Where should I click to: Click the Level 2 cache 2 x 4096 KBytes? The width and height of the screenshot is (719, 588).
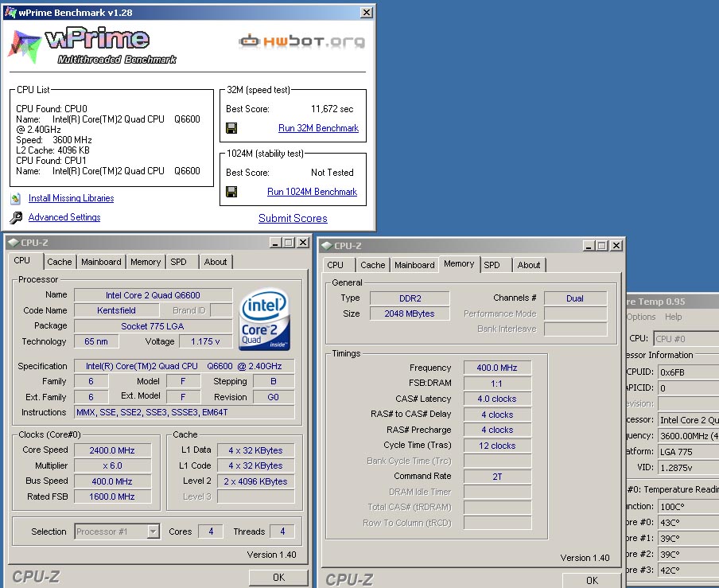[x=255, y=481]
